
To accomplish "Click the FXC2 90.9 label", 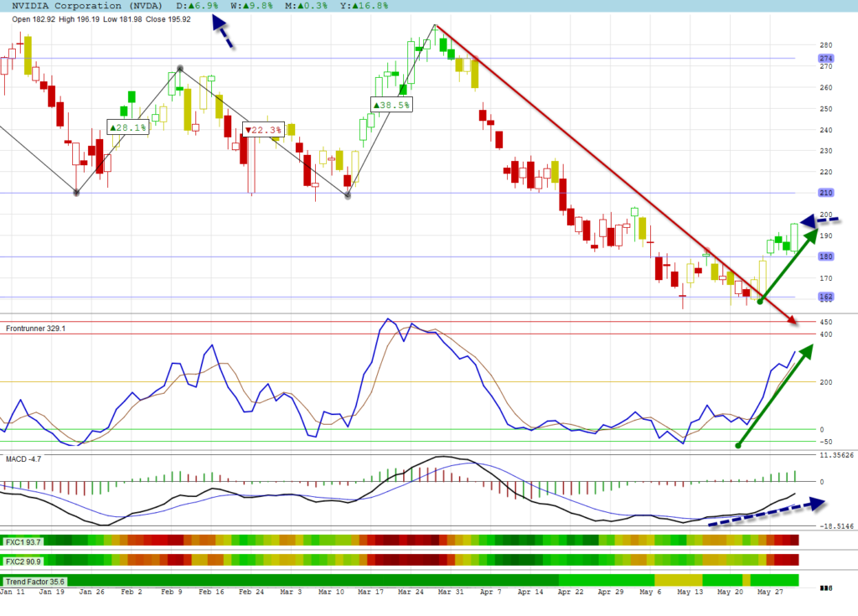I will pos(23,562).
